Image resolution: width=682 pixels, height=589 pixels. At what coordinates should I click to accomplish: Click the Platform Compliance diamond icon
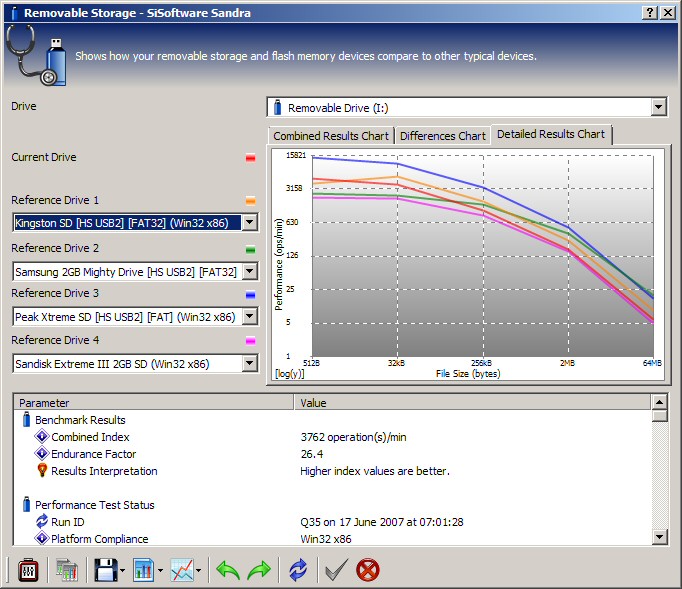pyautogui.click(x=42, y=538)
